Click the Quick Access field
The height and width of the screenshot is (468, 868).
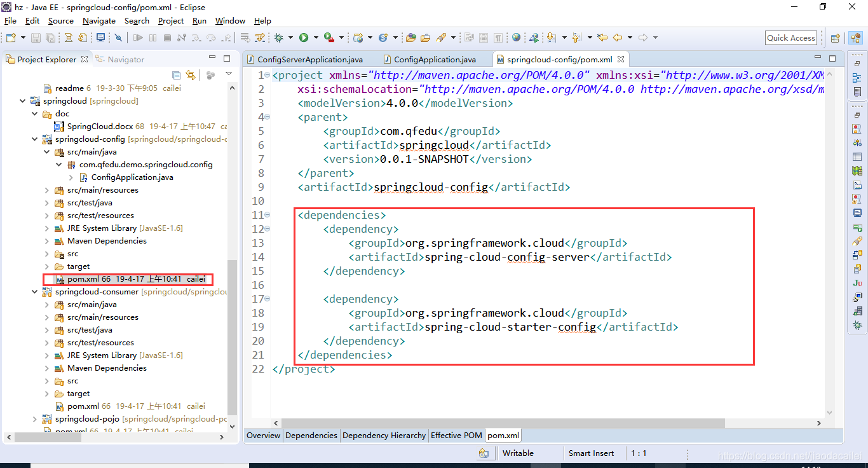point(791,38)
